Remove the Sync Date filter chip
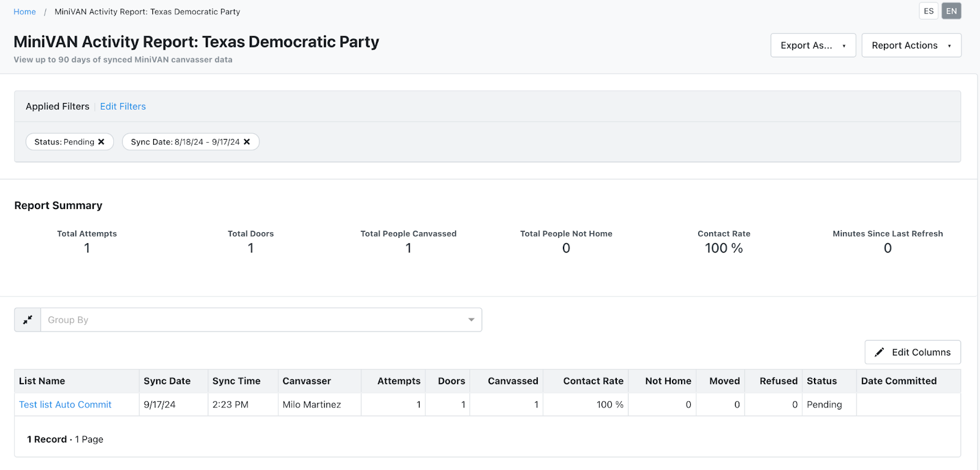The image size is (980, 470). (x=247, y=142)
